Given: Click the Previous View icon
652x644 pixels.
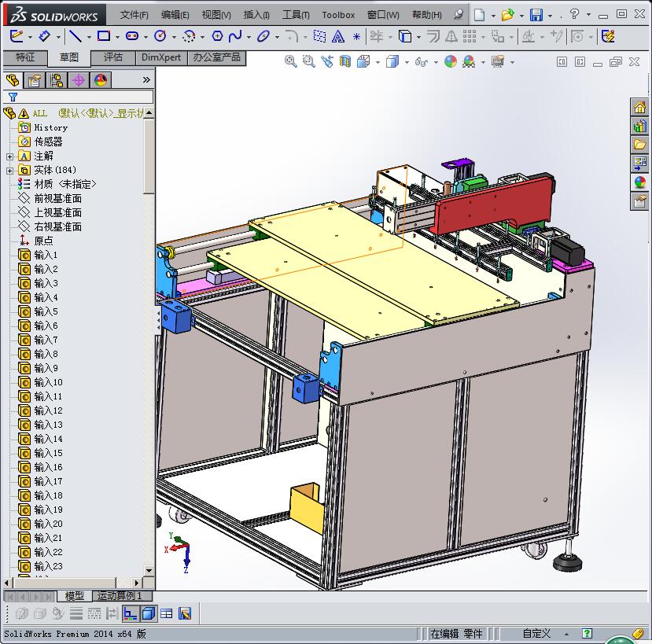Looking at the screenshot, I should point(327,62).
